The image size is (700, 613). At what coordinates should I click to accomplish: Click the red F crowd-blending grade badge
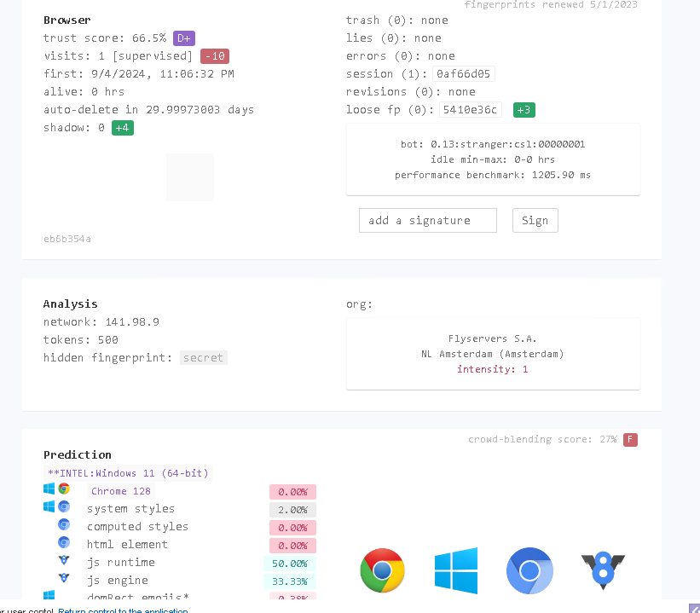(630, 440)
